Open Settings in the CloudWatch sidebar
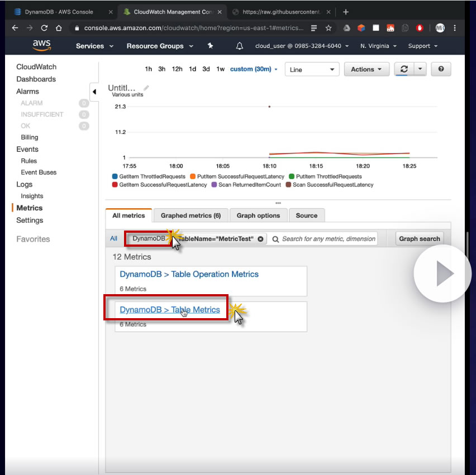The height and width of the screenshot is (475, 476). click(30, 220)
